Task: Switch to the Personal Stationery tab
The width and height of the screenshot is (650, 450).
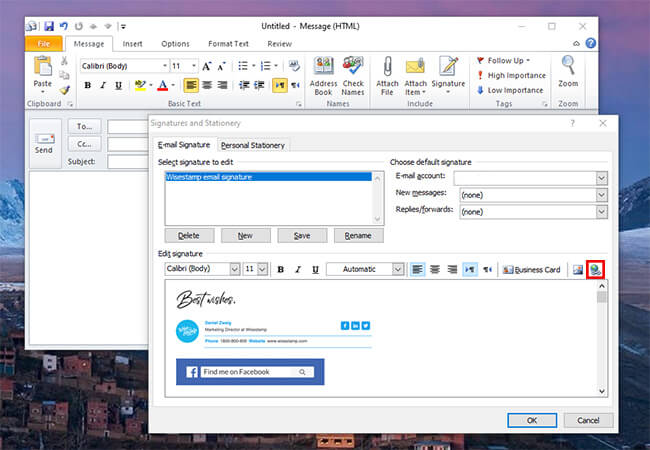Action: pos(254,145)
